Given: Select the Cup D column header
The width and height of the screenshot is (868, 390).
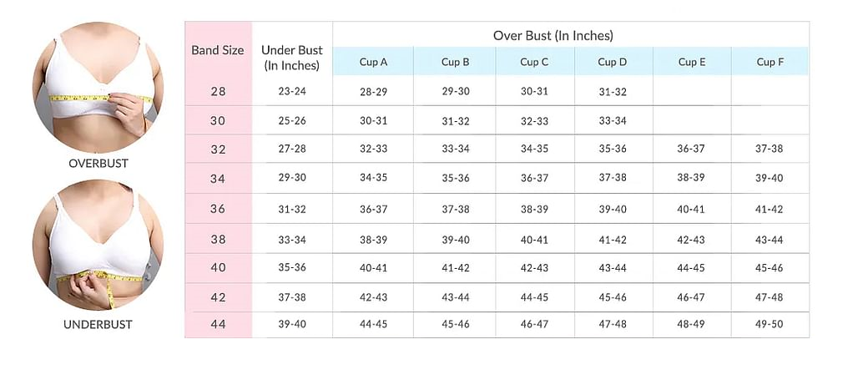Looking at the screenshot, I should (x=613, y=62).
